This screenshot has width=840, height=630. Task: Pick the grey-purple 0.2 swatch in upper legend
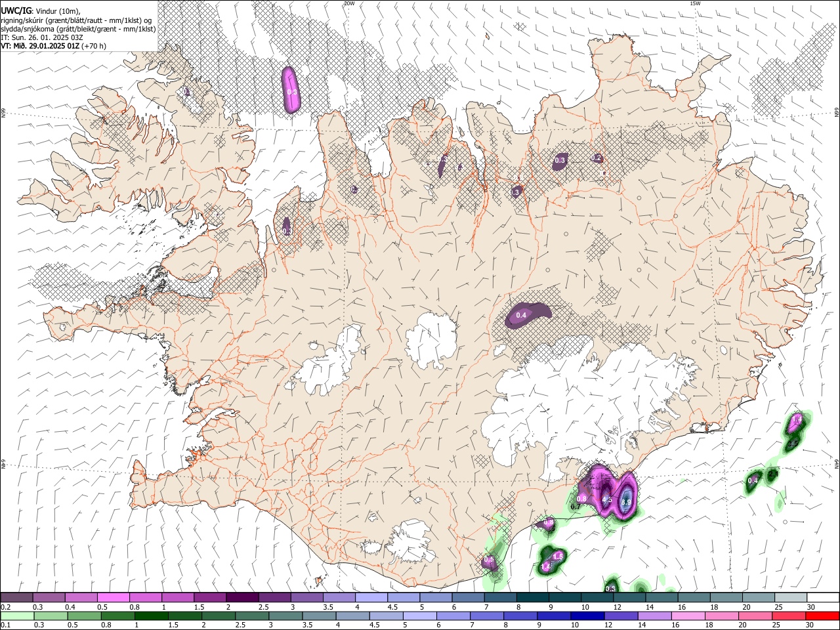pyautogui.click(x=17, y=597)
